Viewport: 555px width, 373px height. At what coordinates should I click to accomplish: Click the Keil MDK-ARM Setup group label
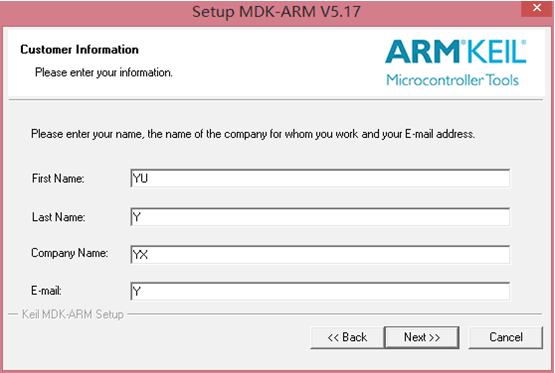pos(73,314)
